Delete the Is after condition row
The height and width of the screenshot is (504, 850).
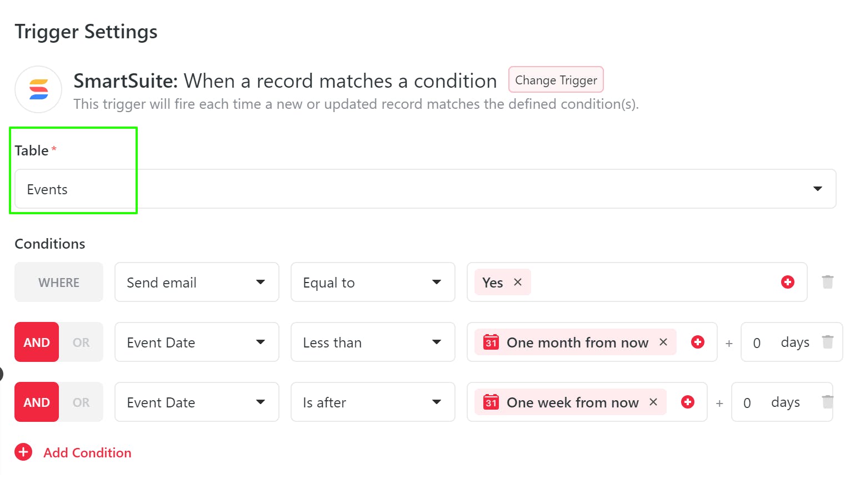(x=827, y=402)
